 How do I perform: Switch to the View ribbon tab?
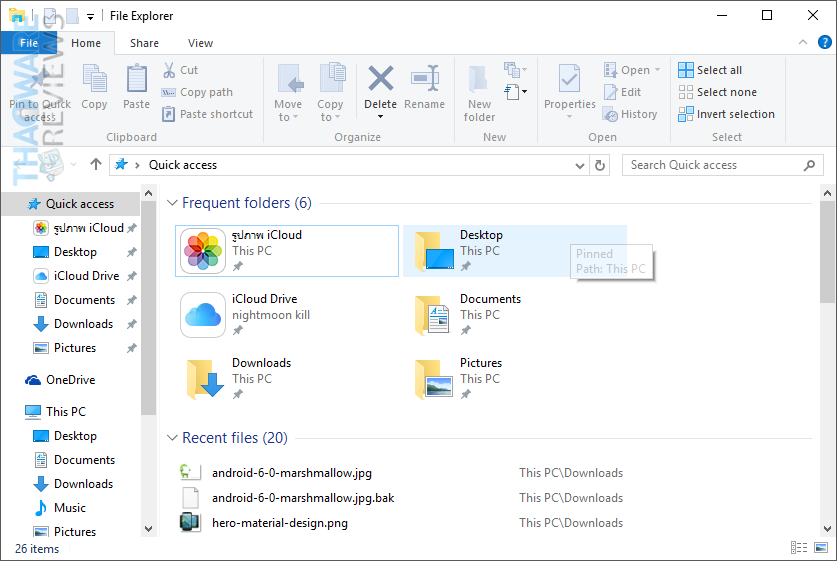(x=200, y=43)
